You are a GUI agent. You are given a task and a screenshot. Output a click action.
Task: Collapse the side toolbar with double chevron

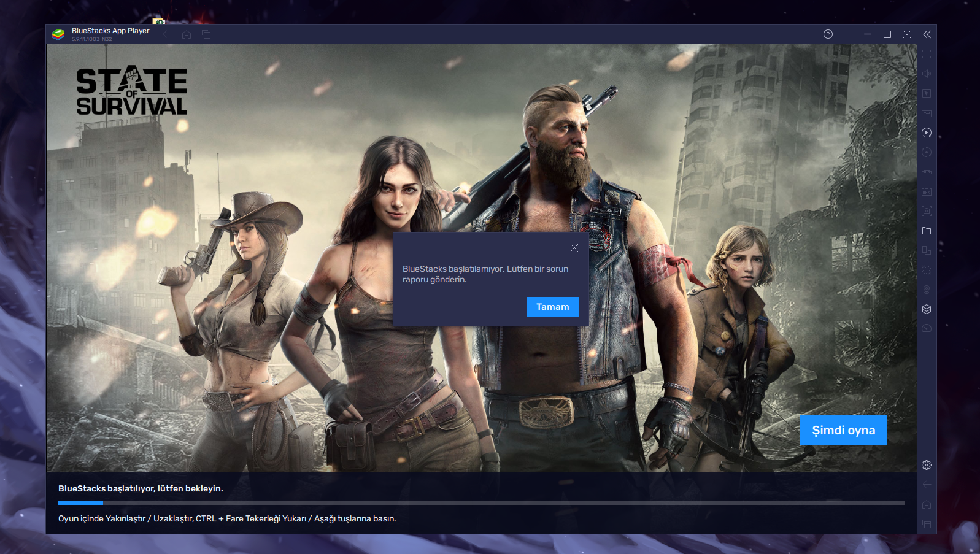(927, 34)
